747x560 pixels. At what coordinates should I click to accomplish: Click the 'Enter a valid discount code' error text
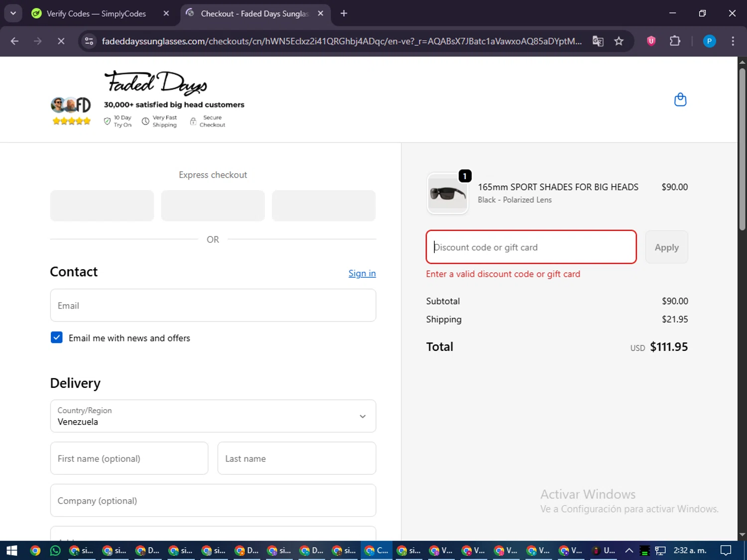pos(503,274)
